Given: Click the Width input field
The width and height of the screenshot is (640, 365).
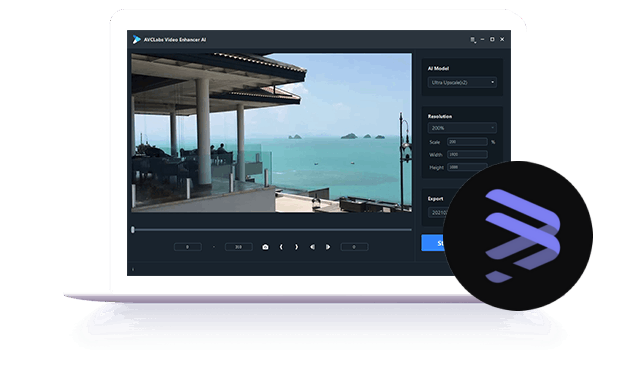Looking at the screenshot, I should [467, 154].
